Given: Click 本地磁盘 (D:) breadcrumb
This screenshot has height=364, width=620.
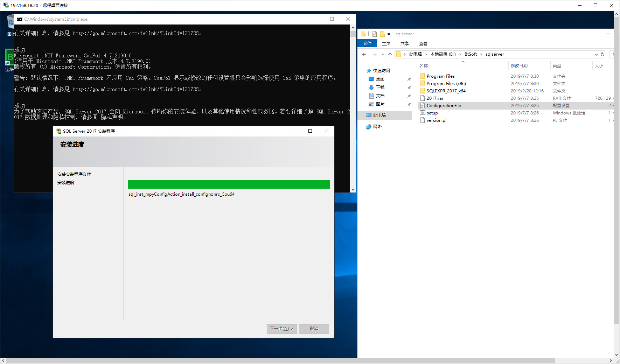Looking at the screenshot, I should click(x=443, y=55).
